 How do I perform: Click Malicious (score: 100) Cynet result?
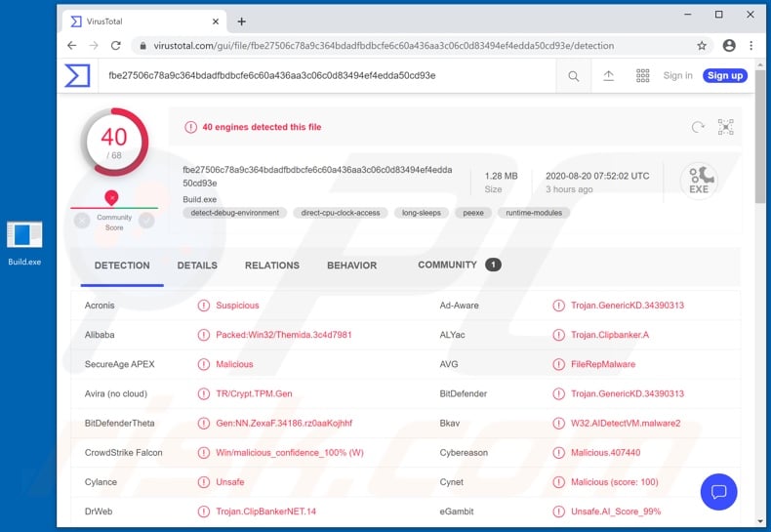(x=614, y=482)
